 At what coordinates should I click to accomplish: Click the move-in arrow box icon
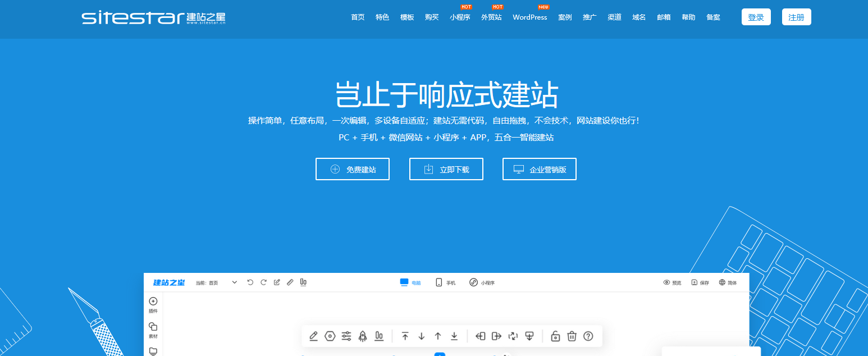(x=480, y=336)
